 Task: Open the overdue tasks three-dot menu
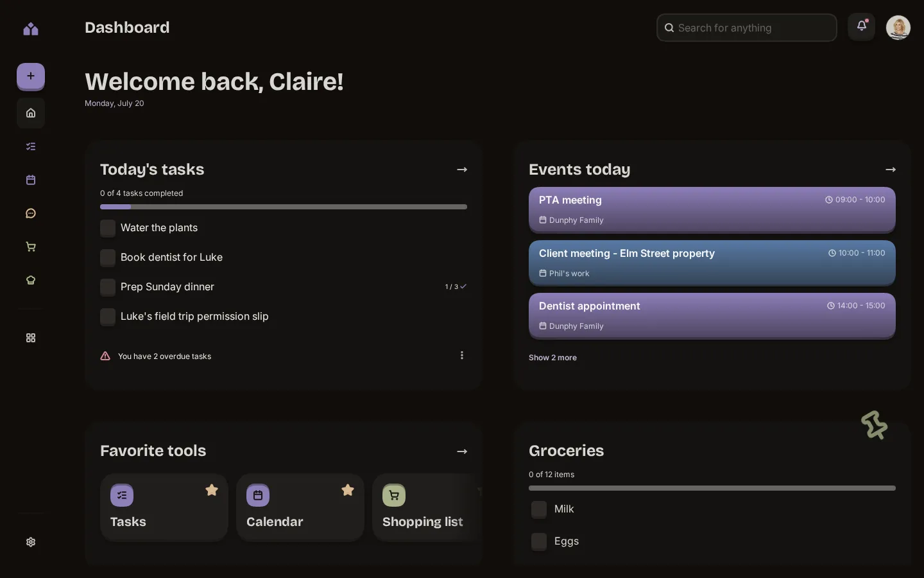pos(462,355)
